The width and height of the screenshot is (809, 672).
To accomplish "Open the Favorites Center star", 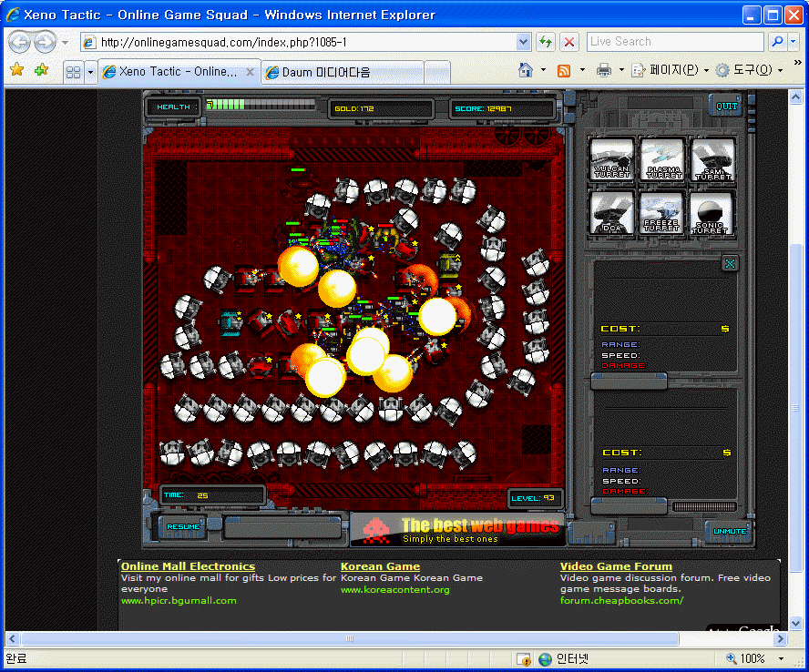I will [x=17, y=69].
